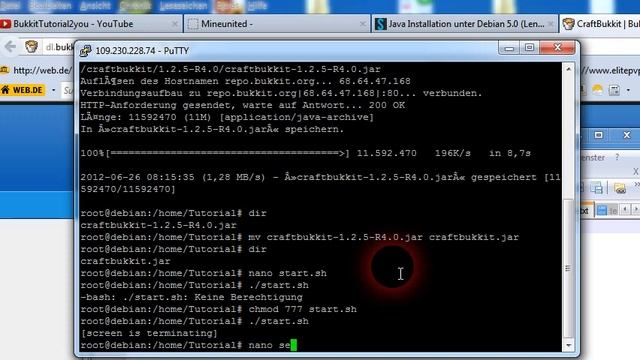The height and width of the screenshot is (360, 640).
Task: Close the Java Installation tab
Action: click(x=550, y=24)
